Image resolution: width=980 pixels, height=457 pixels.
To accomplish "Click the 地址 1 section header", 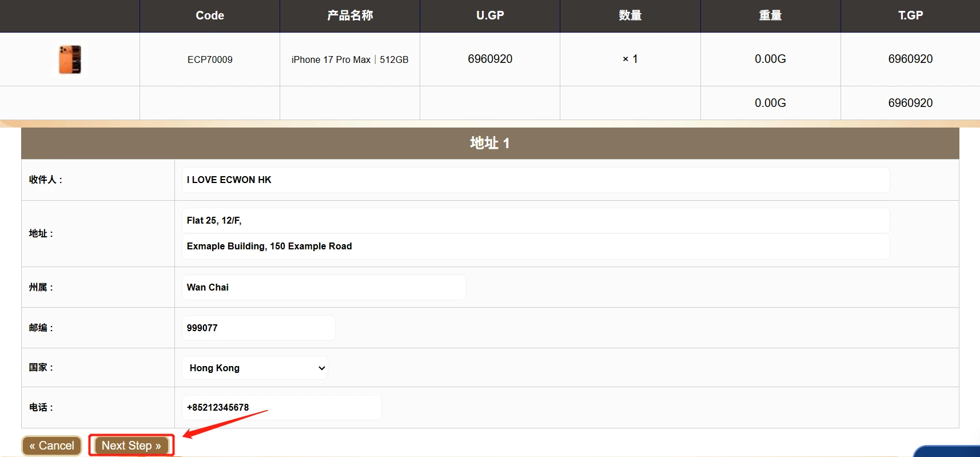I will [490, 143].
